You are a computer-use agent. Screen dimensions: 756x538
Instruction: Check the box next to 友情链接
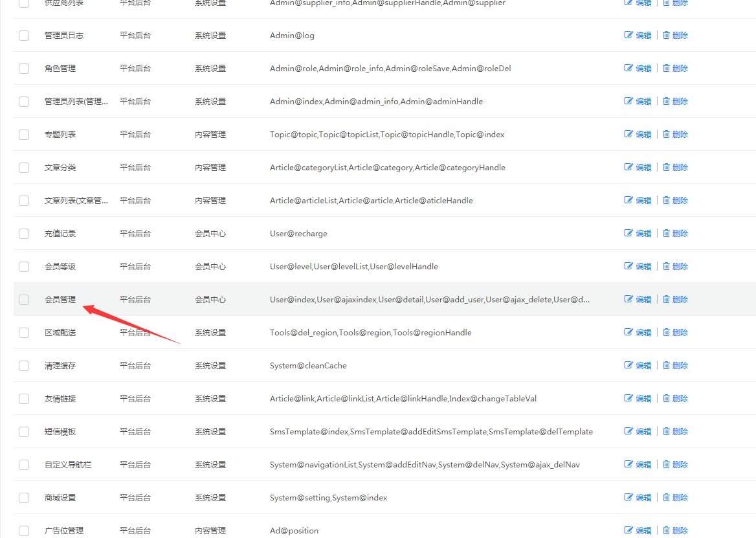(x=24, y=399)
